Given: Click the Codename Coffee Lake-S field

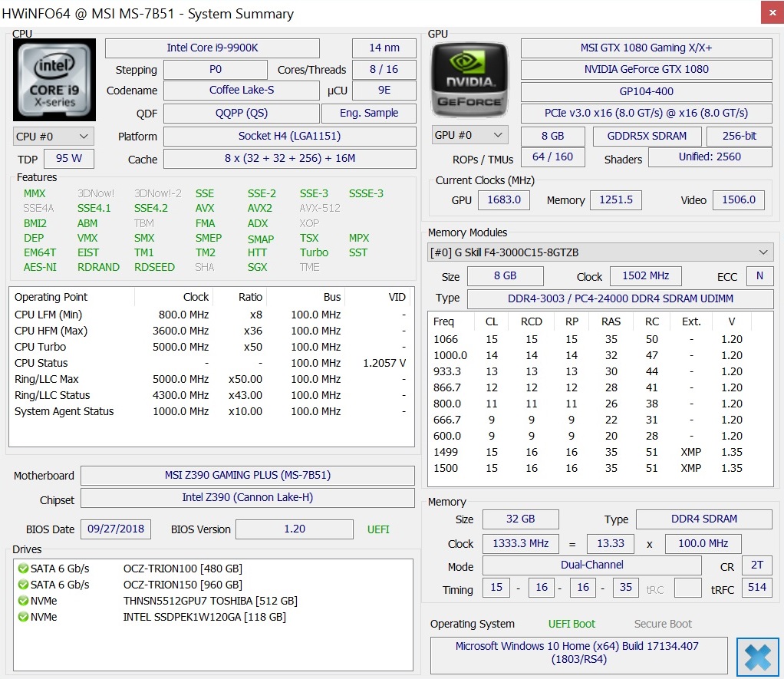Looking at the screenshot, I should (x=242, y=91).
